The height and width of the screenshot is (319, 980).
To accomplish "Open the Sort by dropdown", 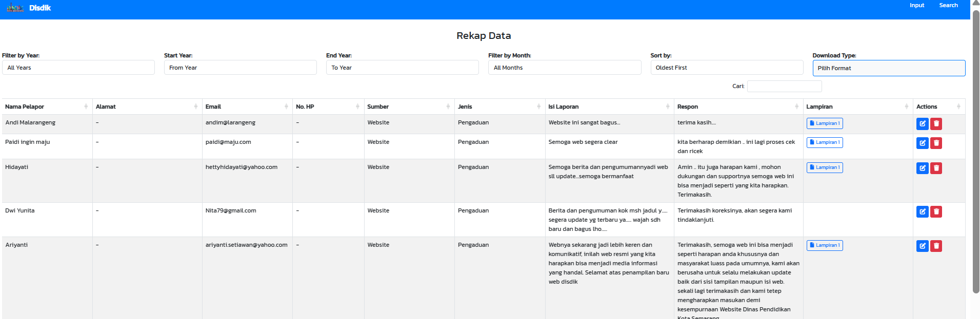I will pos(726,68).
